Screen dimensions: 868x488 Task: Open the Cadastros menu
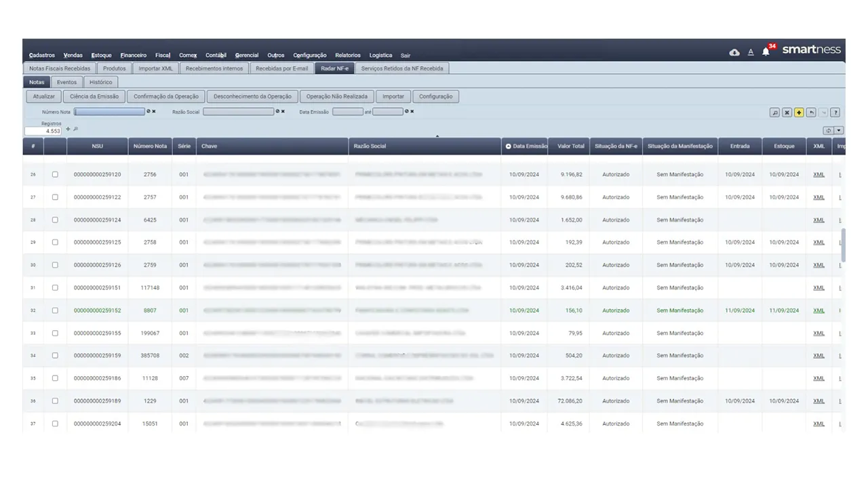pyautogui.click(x=42, y=56)
